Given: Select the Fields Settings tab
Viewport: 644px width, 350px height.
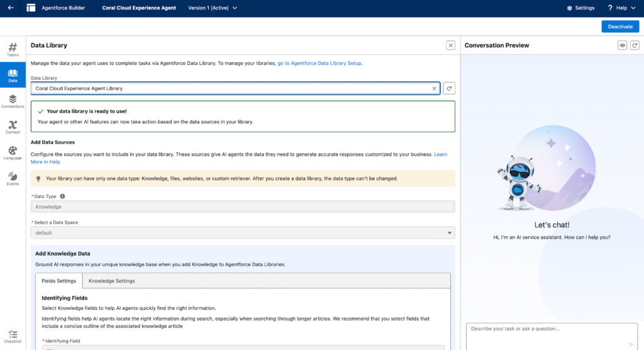Looking at the screenshot, I should point(58,281).
